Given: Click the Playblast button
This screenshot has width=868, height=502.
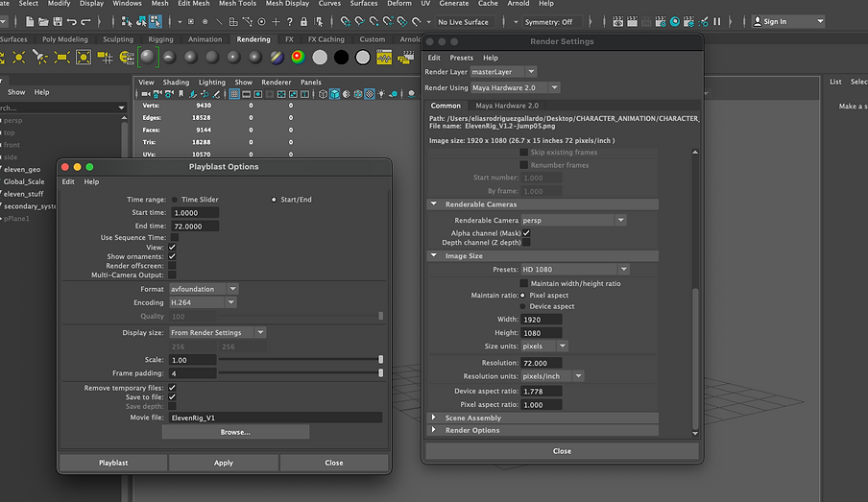Looking at the screenshot, I should (x=113, y=463).
